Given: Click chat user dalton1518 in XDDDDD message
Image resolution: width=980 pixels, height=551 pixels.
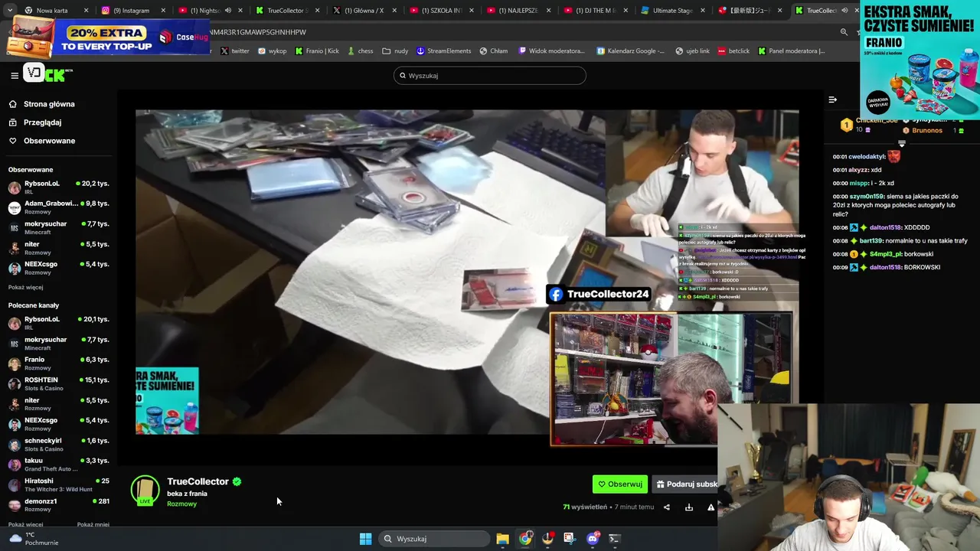Looking at the screenshot, I should [885, 227].
